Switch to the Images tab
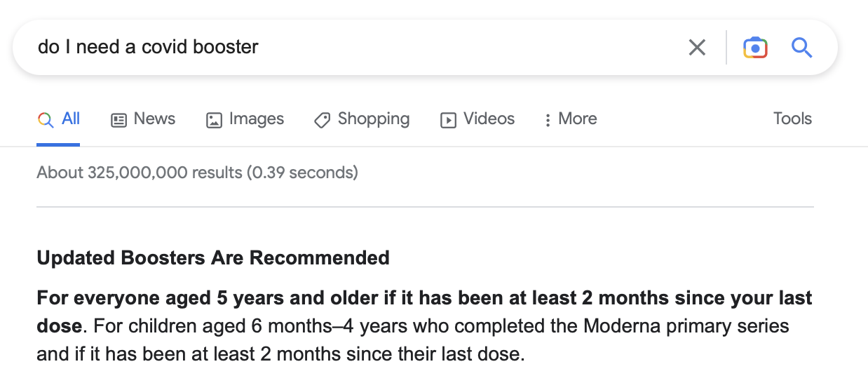 (256, 119)
